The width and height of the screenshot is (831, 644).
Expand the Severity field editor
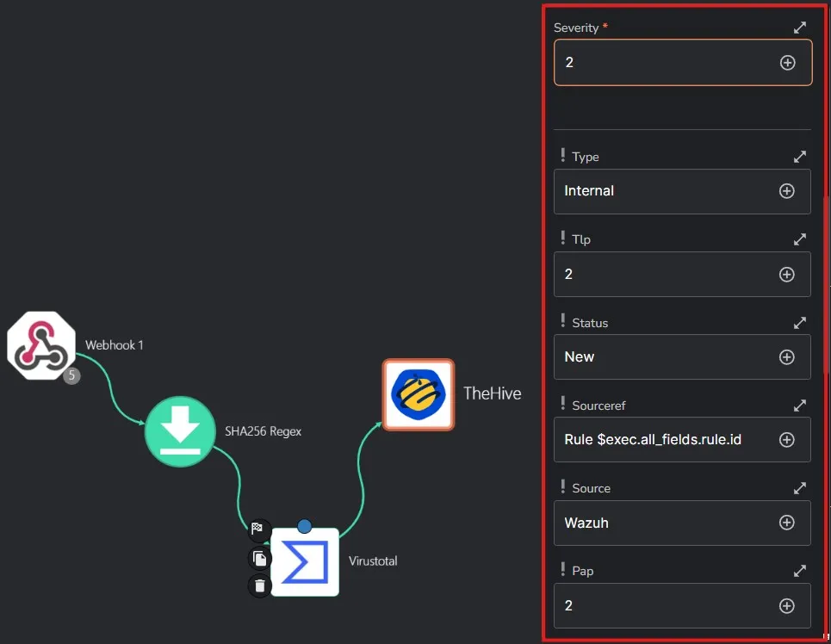[x=800, y=28]
